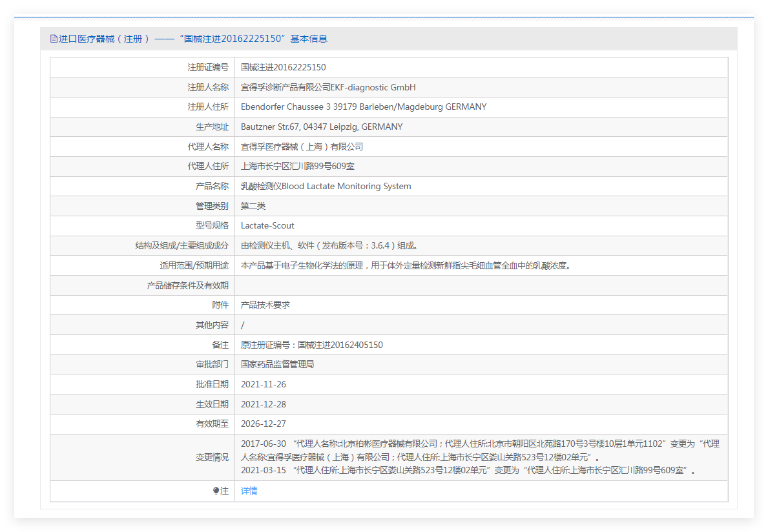Screen dimensions: 768x532
Task: Select the 2017-06-30 change record text
Action: [x=480, y=450]
